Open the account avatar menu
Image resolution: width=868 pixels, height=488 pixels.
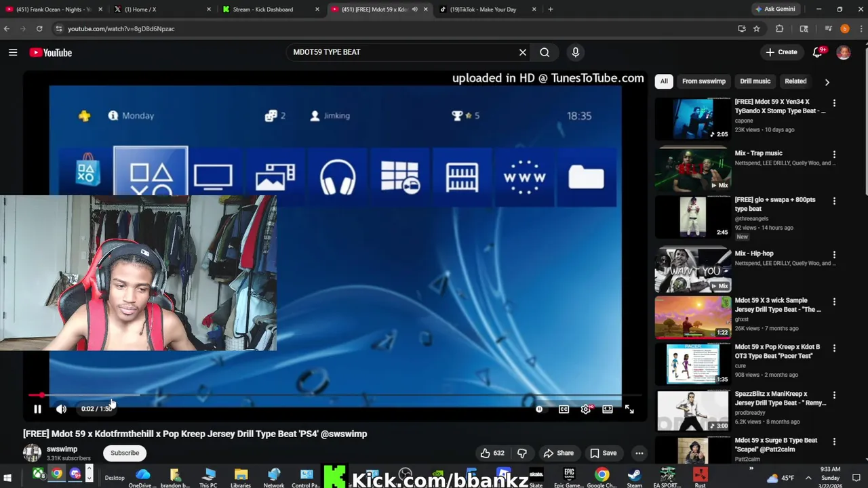coord(844,52)
